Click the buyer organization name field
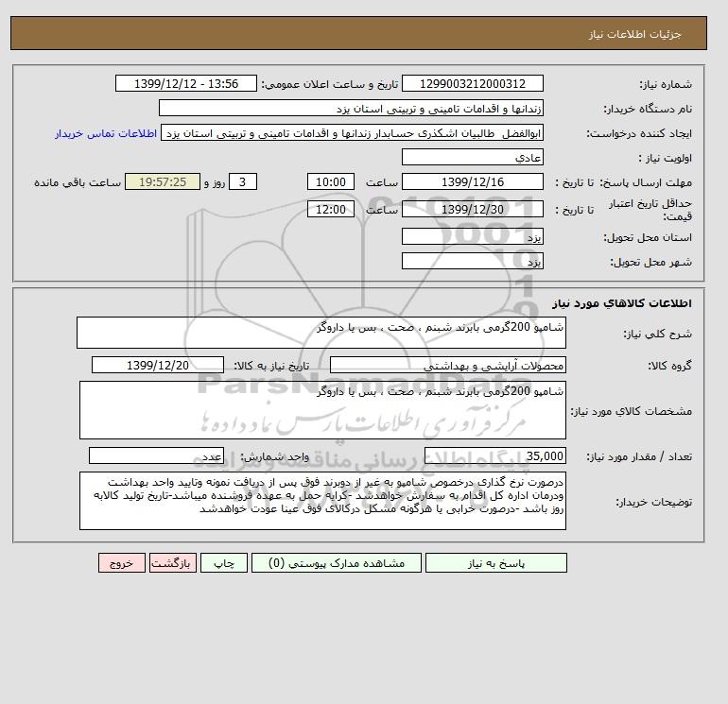The height and width of the screenshot is (704, 728). pyautogui.click(x=351, y=108)
